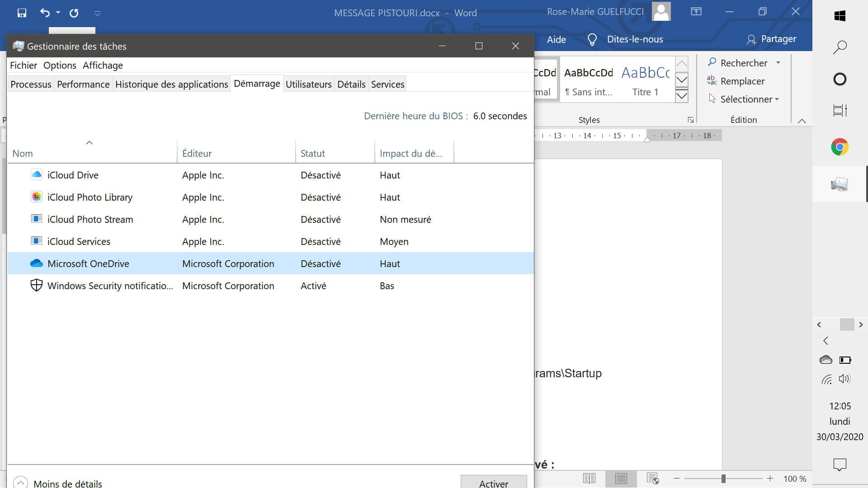Collapse with Moins de détails

click(58, 483)
